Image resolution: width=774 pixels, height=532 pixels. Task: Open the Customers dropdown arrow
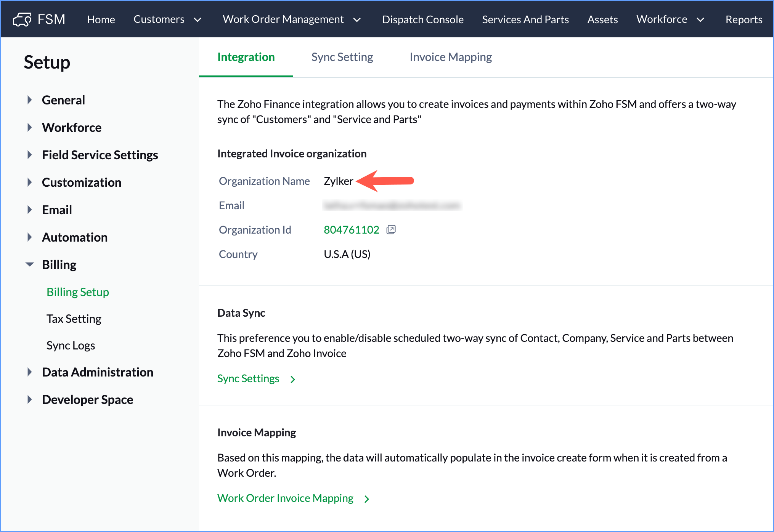coord(197,20)
